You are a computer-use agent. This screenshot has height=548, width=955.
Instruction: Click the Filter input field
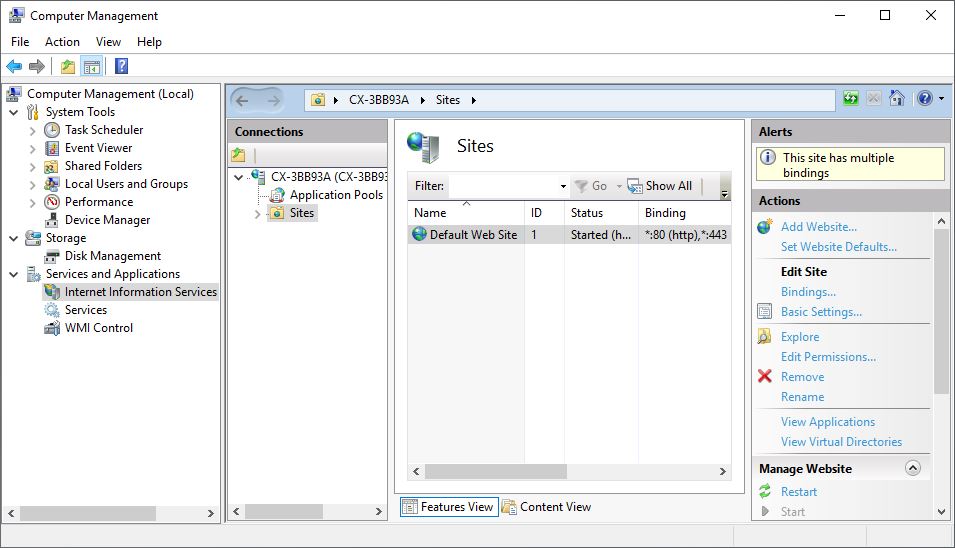504,186
